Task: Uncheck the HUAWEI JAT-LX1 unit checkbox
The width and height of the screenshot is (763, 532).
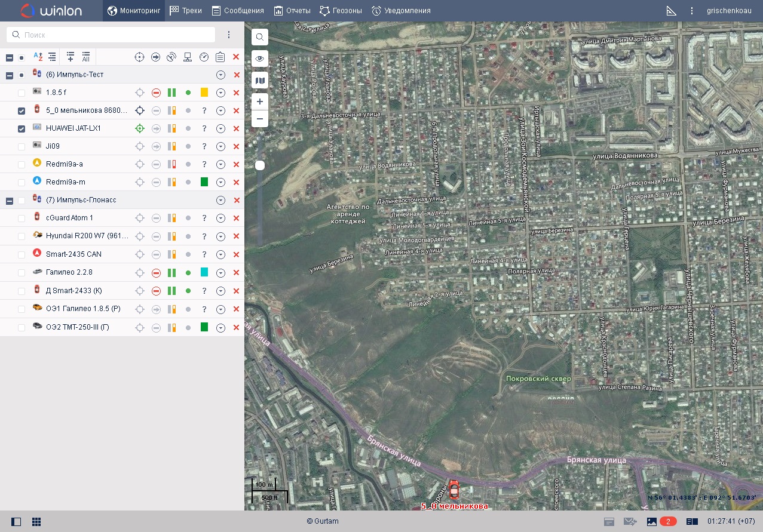Action: click(x=22, y=129)
